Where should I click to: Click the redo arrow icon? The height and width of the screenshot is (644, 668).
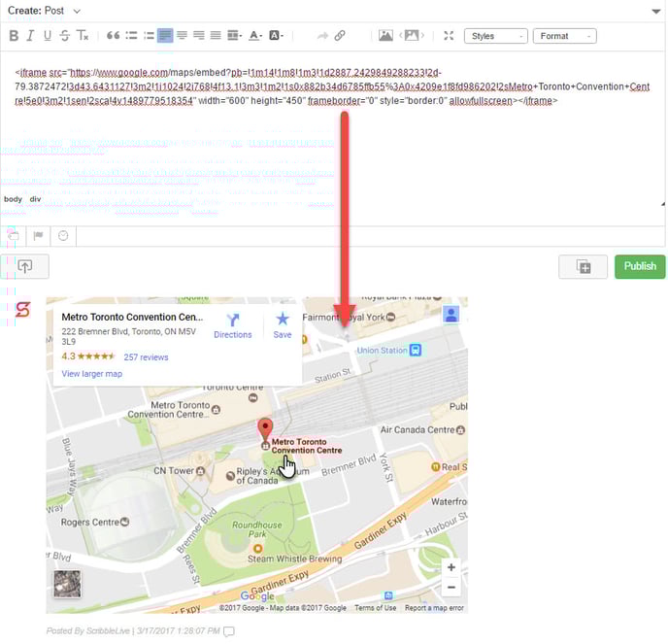(x=322, y=36)
